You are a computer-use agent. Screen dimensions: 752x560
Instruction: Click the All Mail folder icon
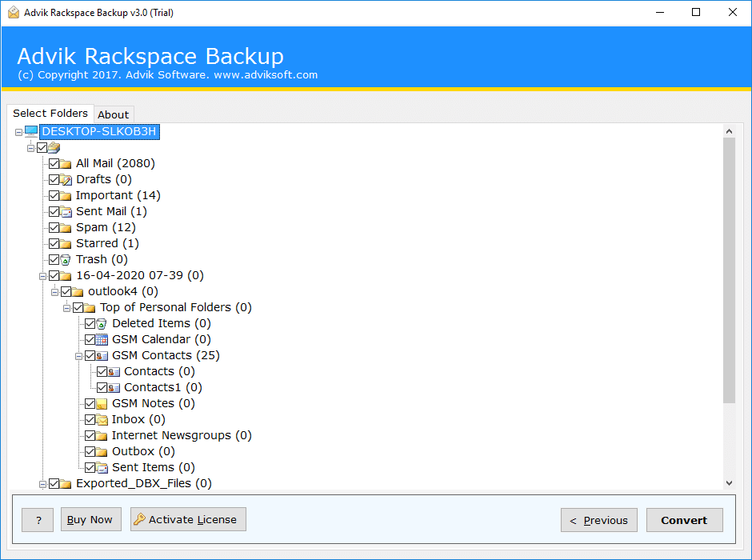click(66, 164)
